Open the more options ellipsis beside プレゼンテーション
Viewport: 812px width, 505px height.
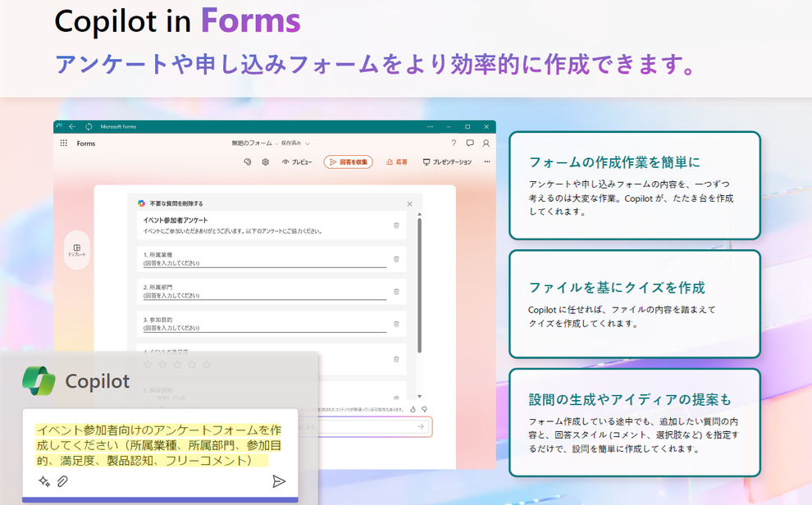486,162
